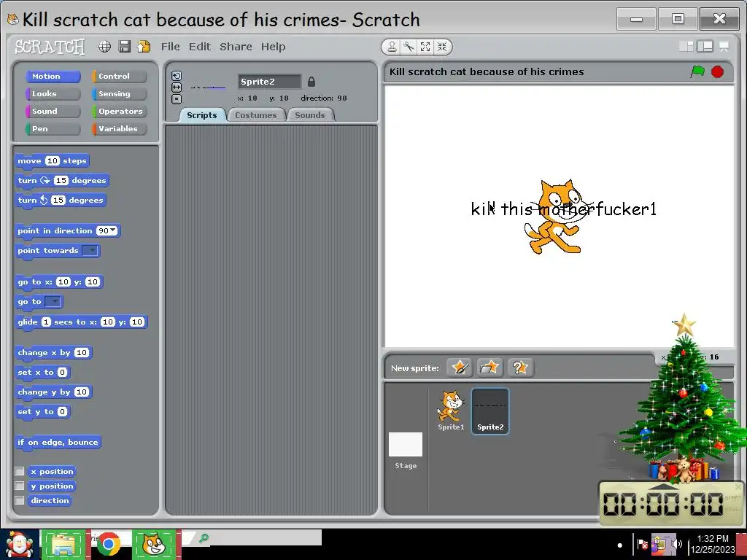Screen dimensions: 747x560
Task: Open the Share menu
Action: point(236,47)
